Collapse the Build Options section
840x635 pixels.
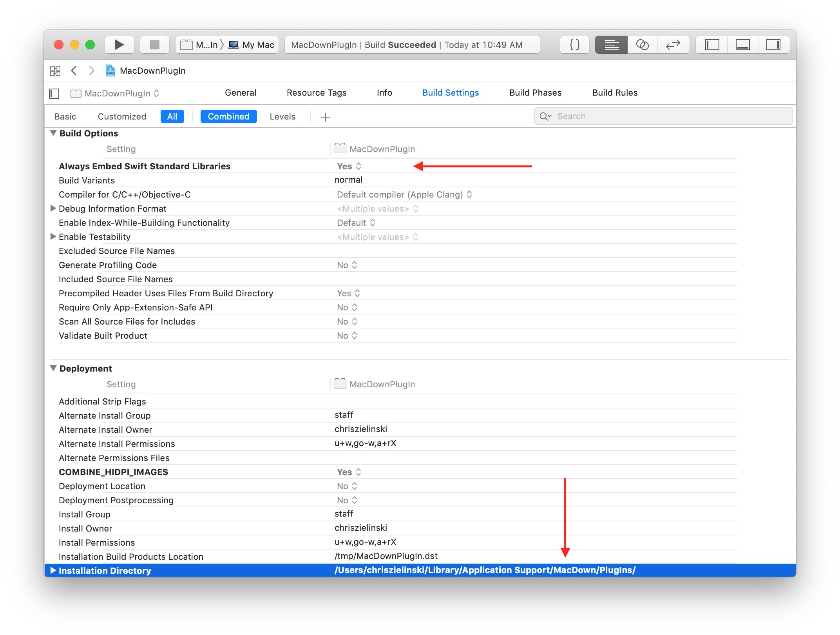click(53, 133)
